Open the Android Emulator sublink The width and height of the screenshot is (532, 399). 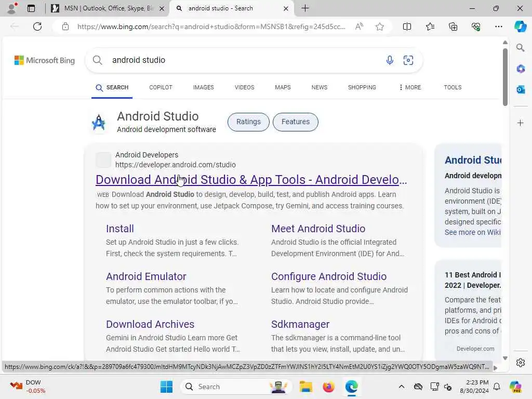(x=146, y=276)
